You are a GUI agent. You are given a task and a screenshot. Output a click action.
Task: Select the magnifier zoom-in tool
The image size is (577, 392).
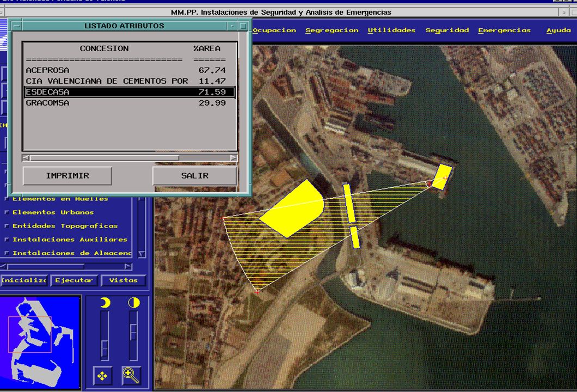click(x=131, y=376)
